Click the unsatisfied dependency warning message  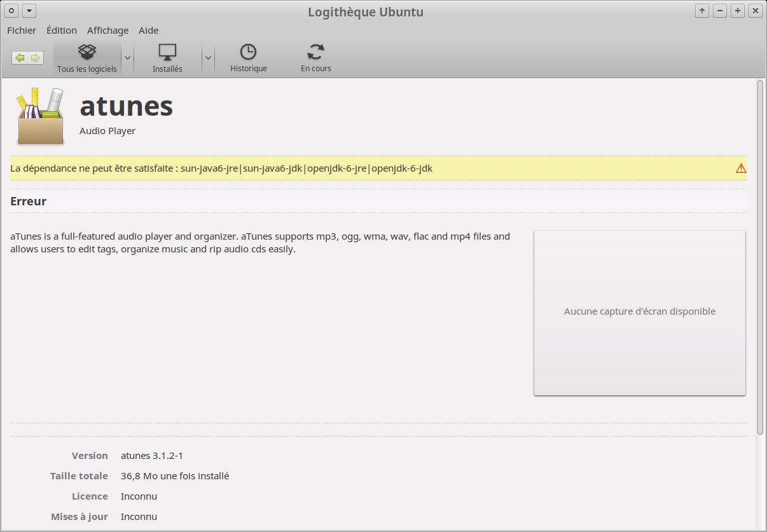tap(221, 168)
